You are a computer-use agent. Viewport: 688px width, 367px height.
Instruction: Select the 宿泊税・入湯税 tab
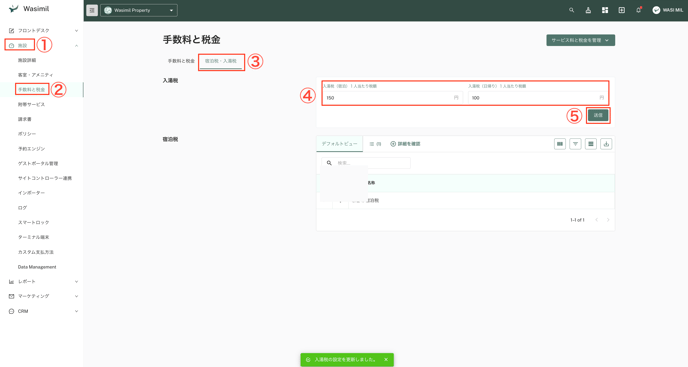pos(221,61)
